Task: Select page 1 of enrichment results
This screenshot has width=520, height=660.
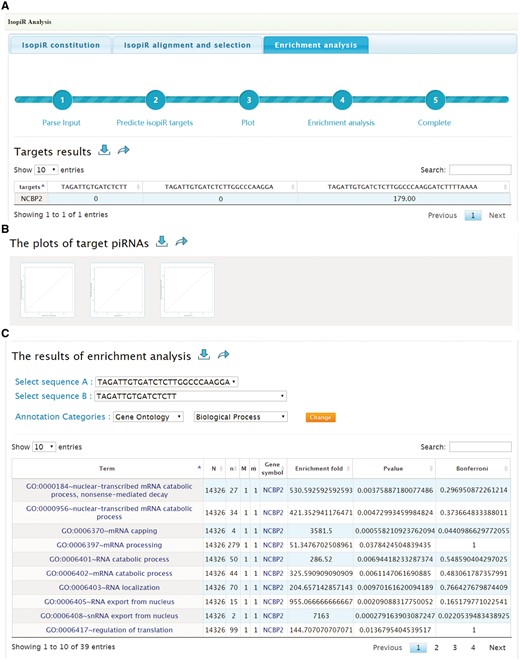Action: [x=418, y=647]
